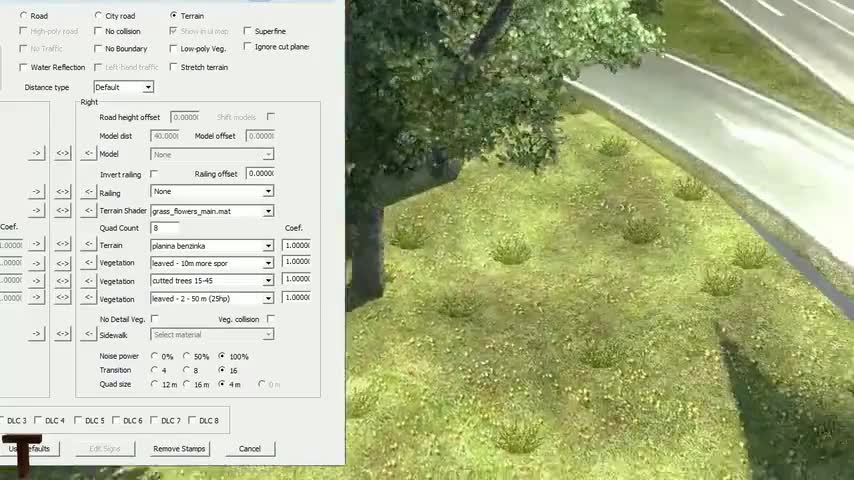Select the Terrain radio button
The width and height of the screenshot is (854, 480).
click(x=174, y=16)
